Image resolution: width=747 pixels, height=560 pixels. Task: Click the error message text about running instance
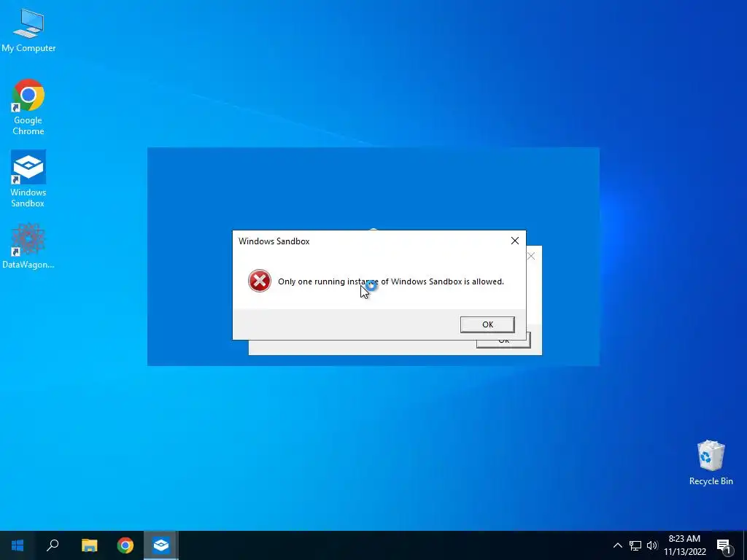point(391,281)
